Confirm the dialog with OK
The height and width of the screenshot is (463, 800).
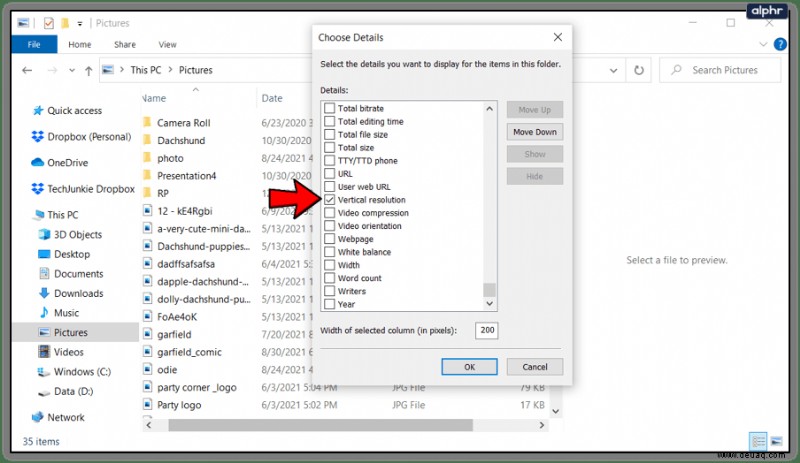(469, 367)
